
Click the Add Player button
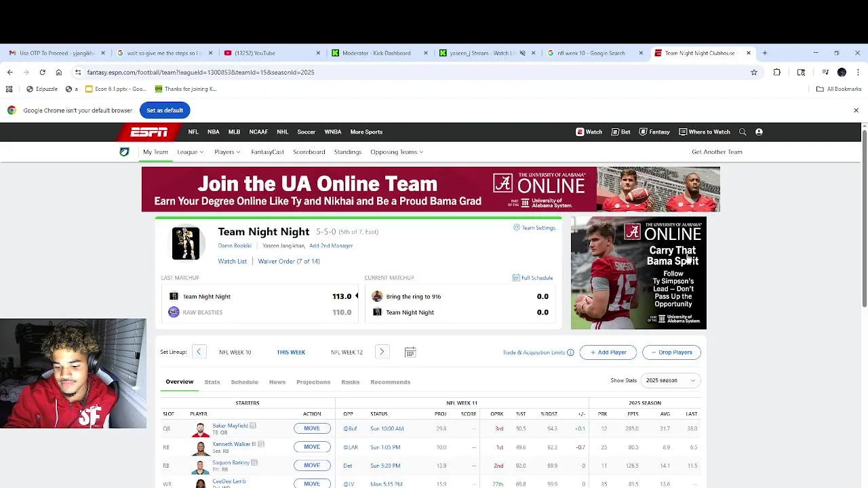[608, 352]
